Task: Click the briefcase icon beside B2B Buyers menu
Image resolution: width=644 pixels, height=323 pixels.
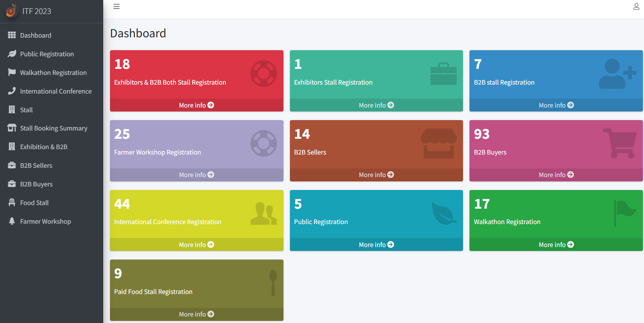Action: point(12,184)
